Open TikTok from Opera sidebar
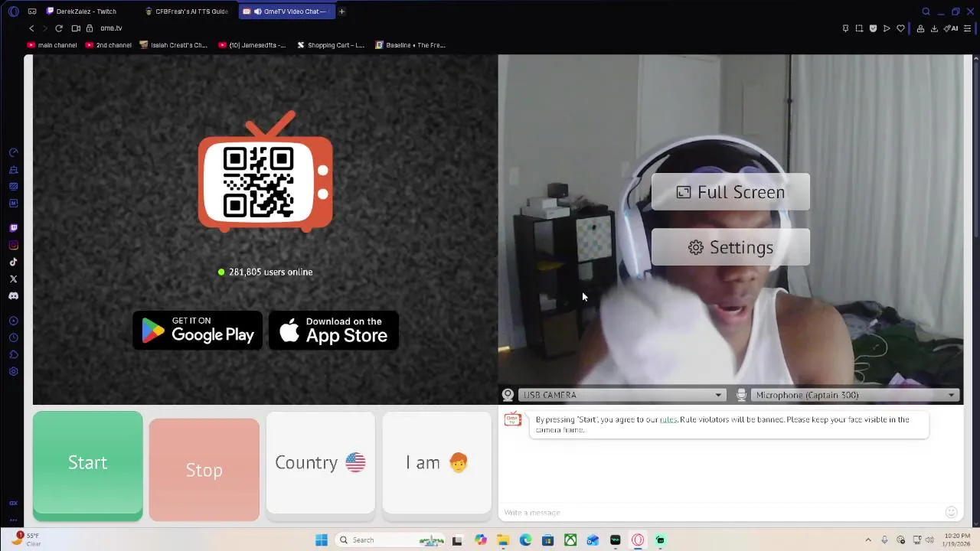 tap(13, 262)
